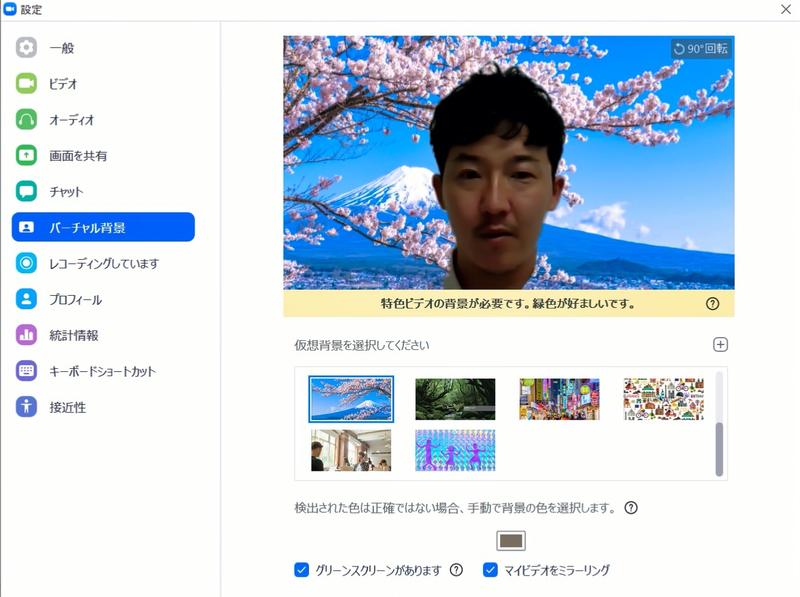
Task: Pick background color from the brown swatch
Action: 511,541
